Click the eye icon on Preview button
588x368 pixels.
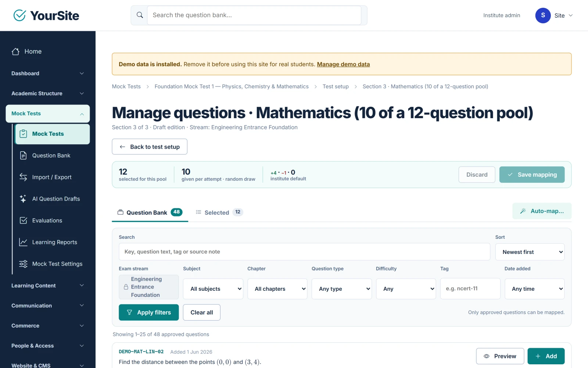(487, 356)
